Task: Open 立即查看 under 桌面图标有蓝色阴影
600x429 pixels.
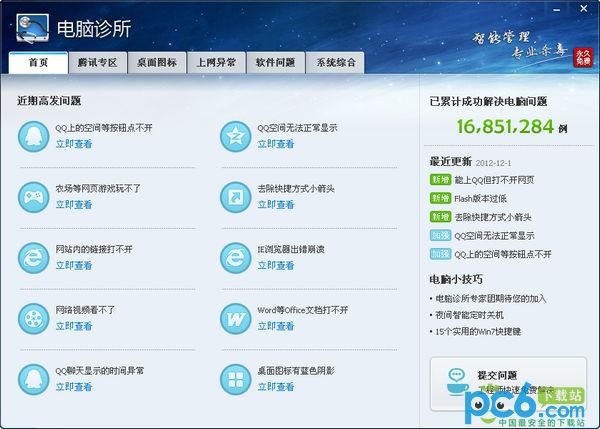Action: pyautogui.click(x=276, y=387)
